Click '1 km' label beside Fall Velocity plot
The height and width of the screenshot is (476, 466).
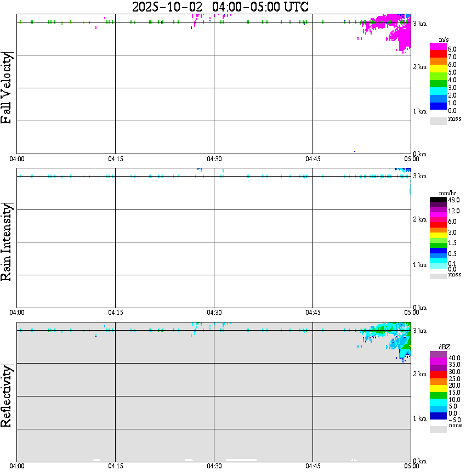pos(420,111)
